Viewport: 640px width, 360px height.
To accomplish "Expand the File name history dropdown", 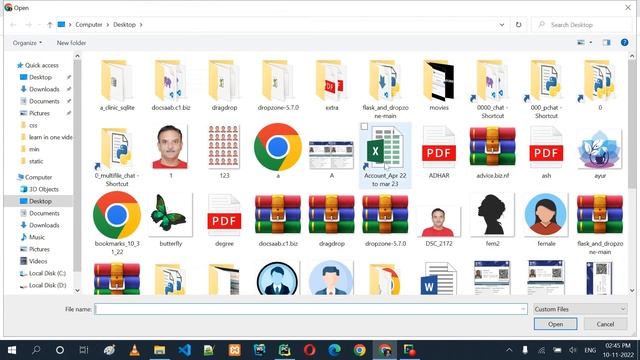I will pos(523,309).
